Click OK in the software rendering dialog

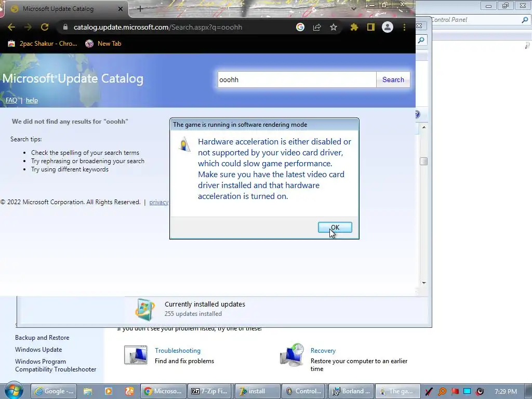(335, 228)
